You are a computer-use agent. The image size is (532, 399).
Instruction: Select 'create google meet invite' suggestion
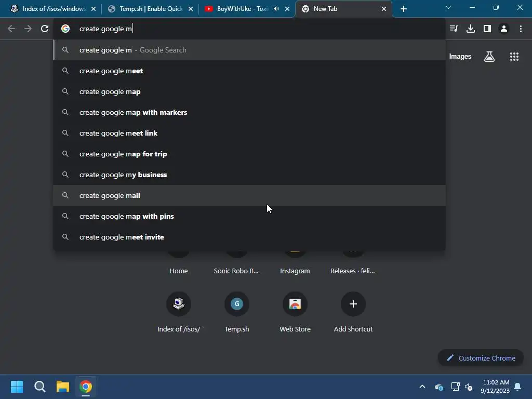point(249,237)
